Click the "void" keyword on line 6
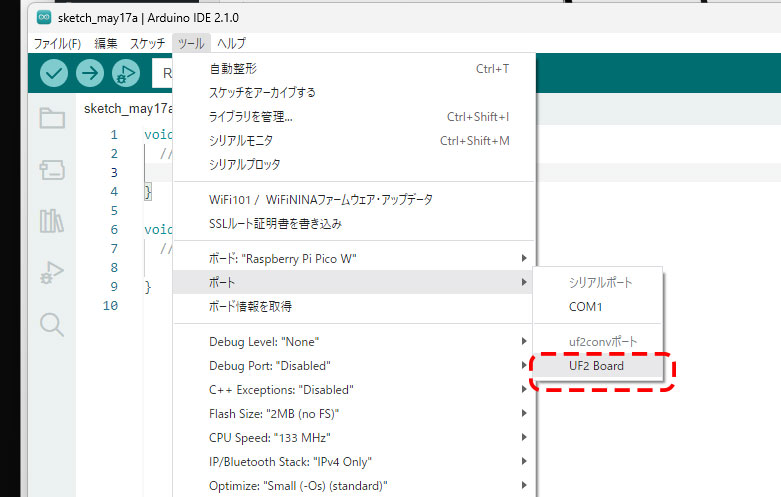781x497 pixels. (x=158, y=230)
